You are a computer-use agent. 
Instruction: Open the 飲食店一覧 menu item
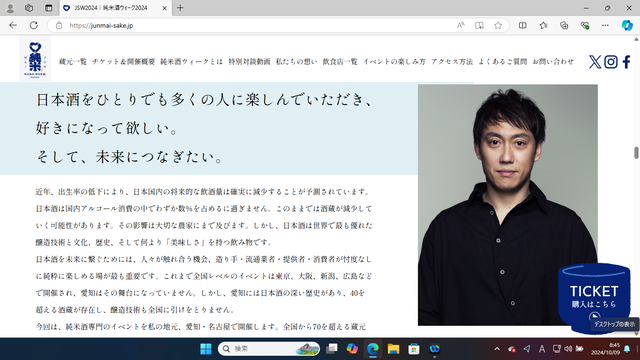click(x=340, y=62)
